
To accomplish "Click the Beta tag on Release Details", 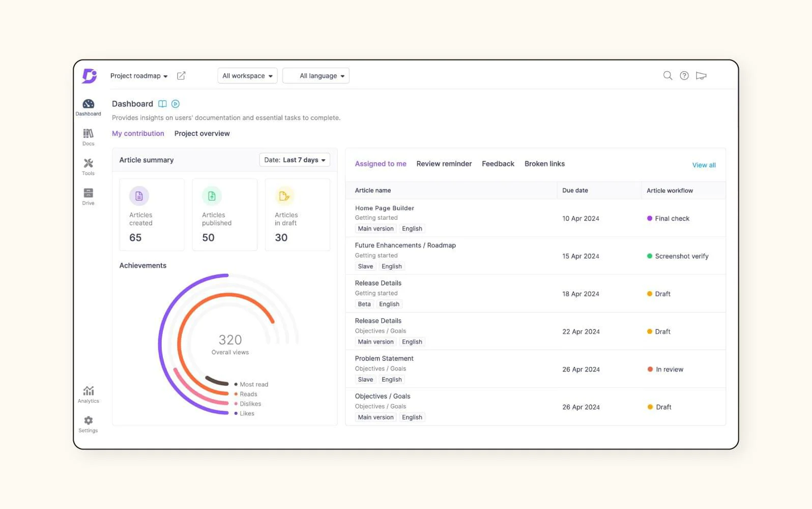I will [364, 304].
